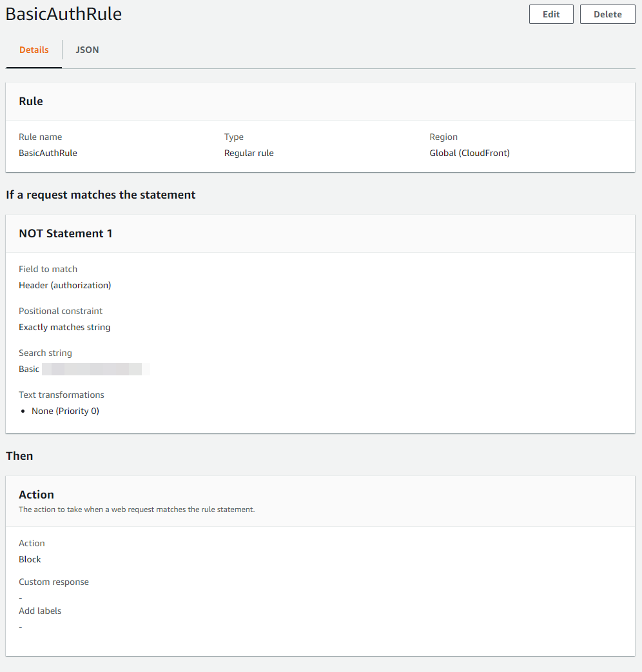This screenshot has height=672, width=642.
Task: Click the NOT Statement 1 header
Action: [x=65, y=233]
